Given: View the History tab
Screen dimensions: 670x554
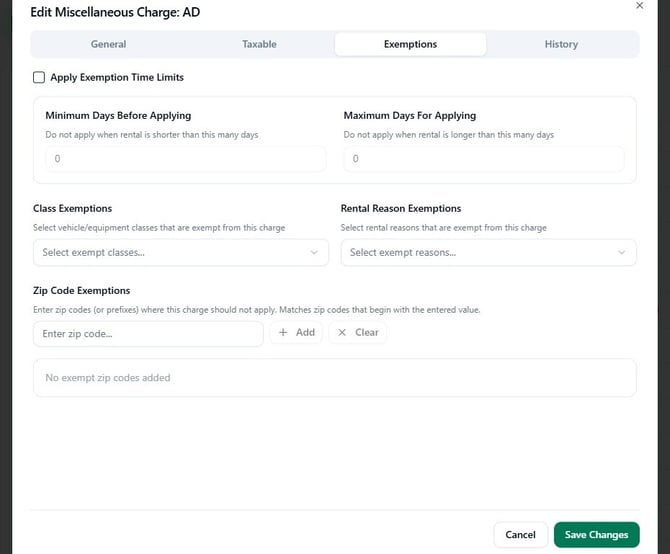Looking at the screenshot, I should pos(561,44).
